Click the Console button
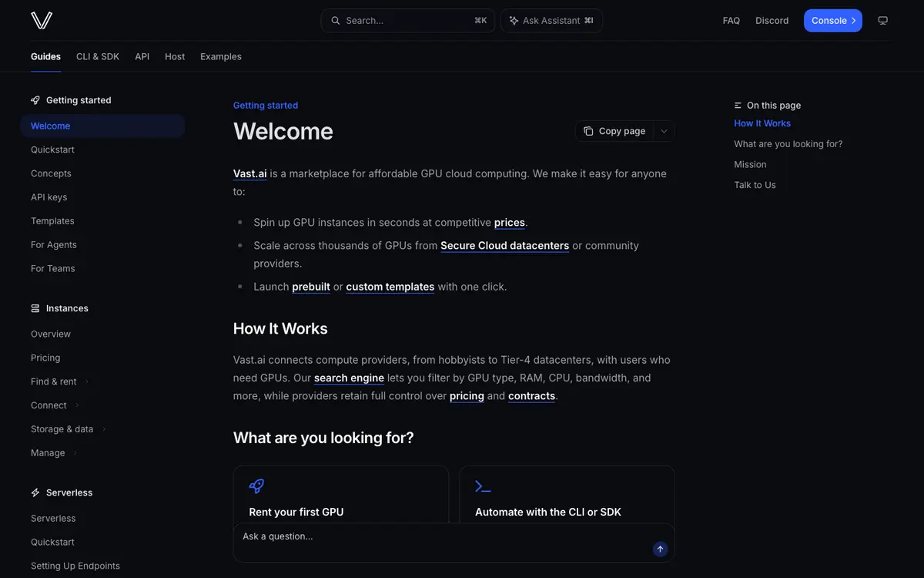 pyautogui.click(x=833, y=21)
